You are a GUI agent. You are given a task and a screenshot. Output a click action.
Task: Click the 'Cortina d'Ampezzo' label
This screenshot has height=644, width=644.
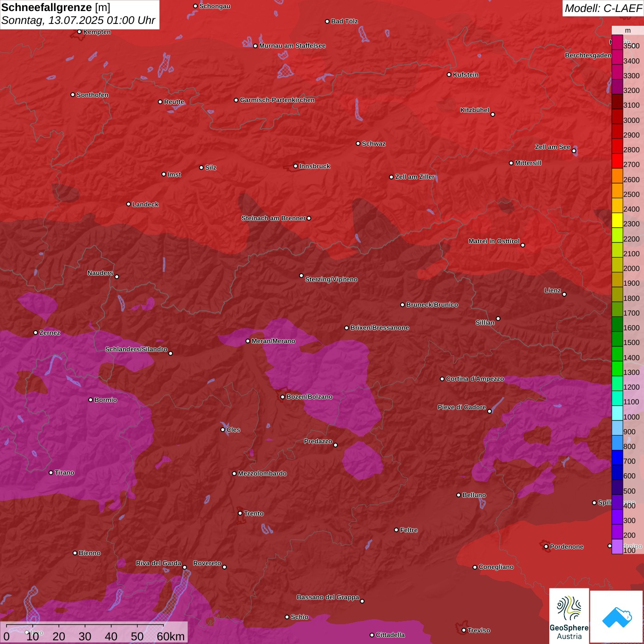[x=475, y=379]
